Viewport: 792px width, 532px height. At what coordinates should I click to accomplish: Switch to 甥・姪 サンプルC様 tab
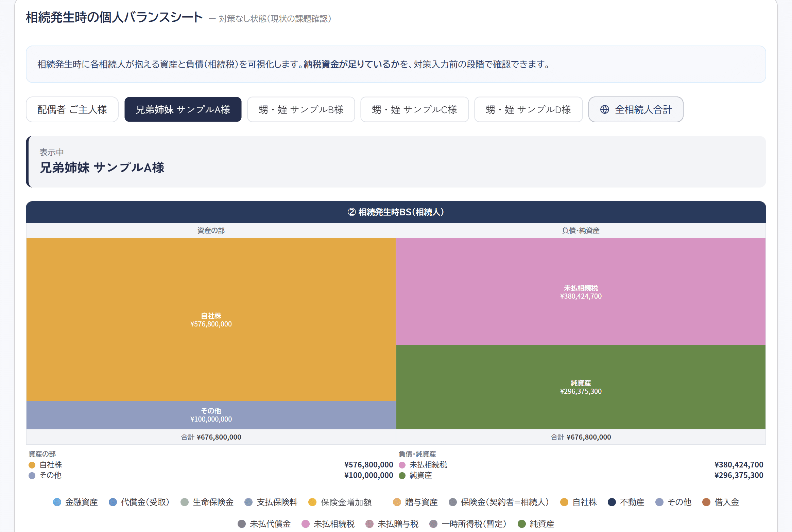(414, 109)
